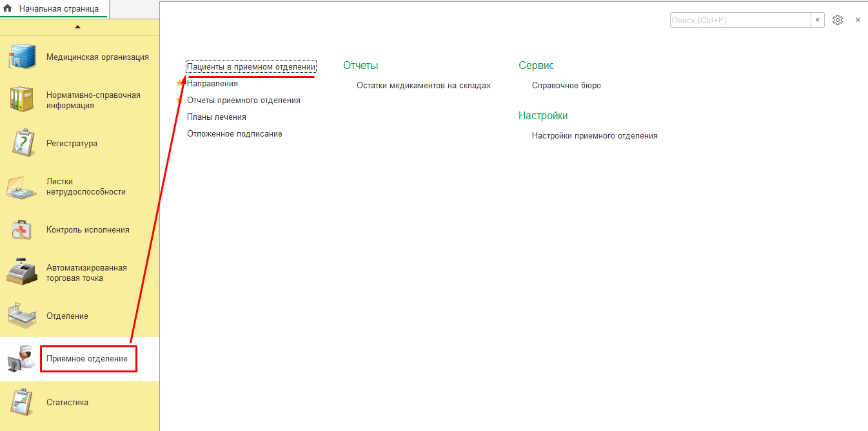Clear search with the x button
This screenshot has width=868, height=431.
pos(818,20)
